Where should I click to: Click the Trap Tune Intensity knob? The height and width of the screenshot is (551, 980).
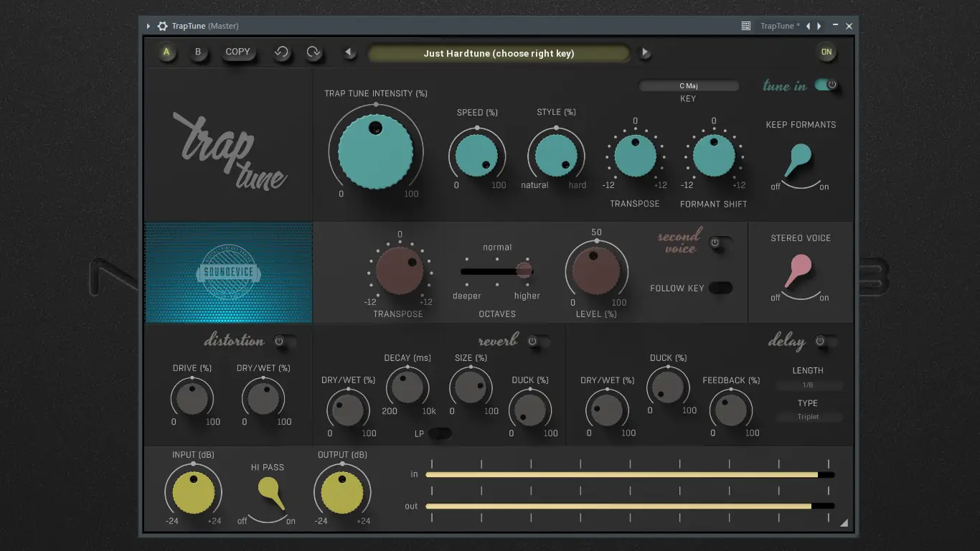pos(376,151)
